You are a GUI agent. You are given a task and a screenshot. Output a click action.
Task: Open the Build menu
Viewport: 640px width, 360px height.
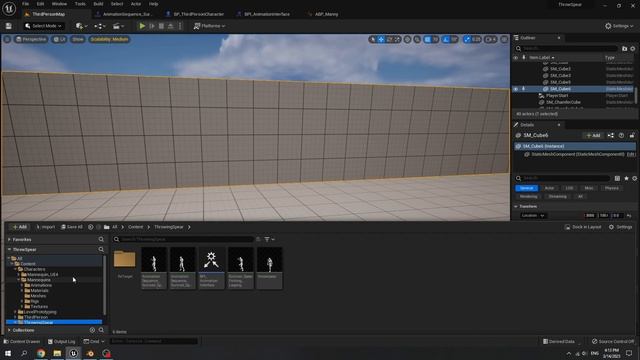(x=98, y=4)
